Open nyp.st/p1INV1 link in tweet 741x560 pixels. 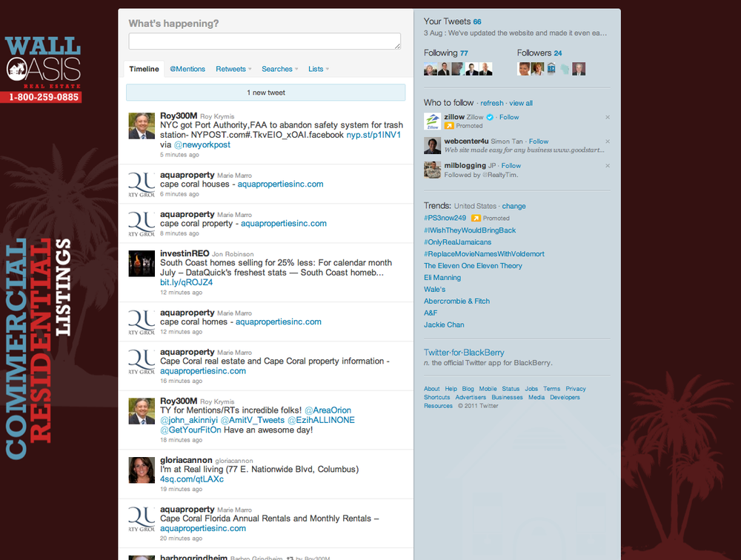pos(373,135)
